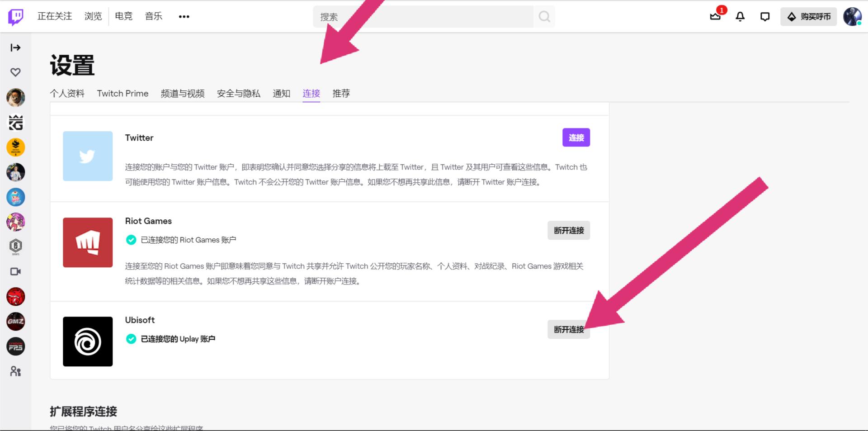The height and width of the screenshot is (431, 868).
Task: Open the KG crown logo channel
Action: (x=15, y=123)
